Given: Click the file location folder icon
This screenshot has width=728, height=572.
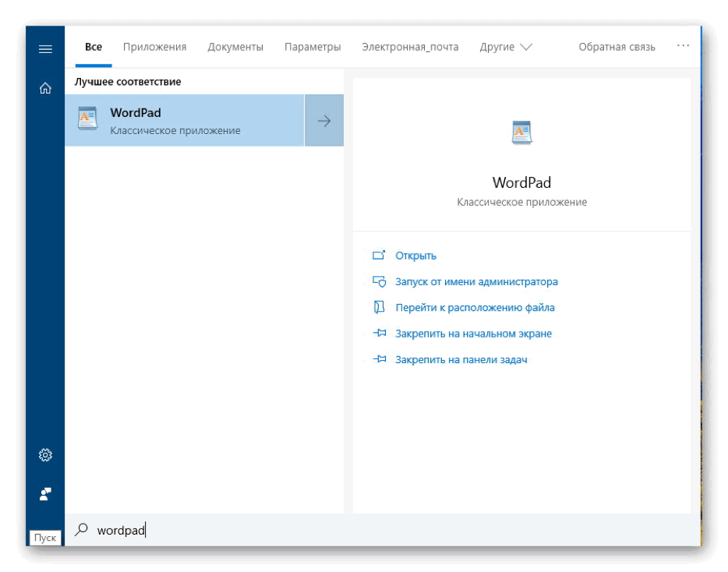Looking at the screenshot, I should 379,307.
